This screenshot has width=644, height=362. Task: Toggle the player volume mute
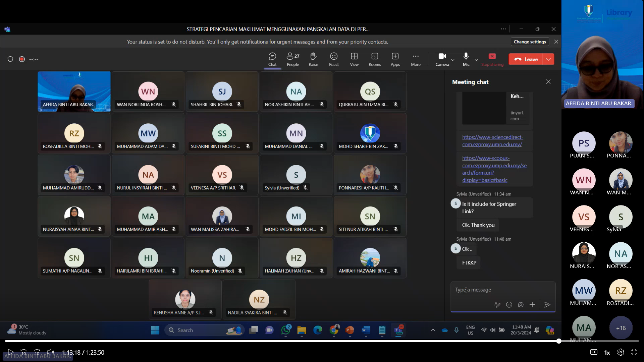point(50,352)
